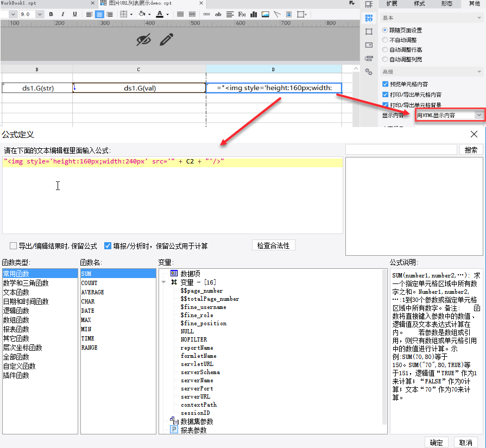
Task: Open the hyperlink sidebar chain icon
Action: [369, 72]
